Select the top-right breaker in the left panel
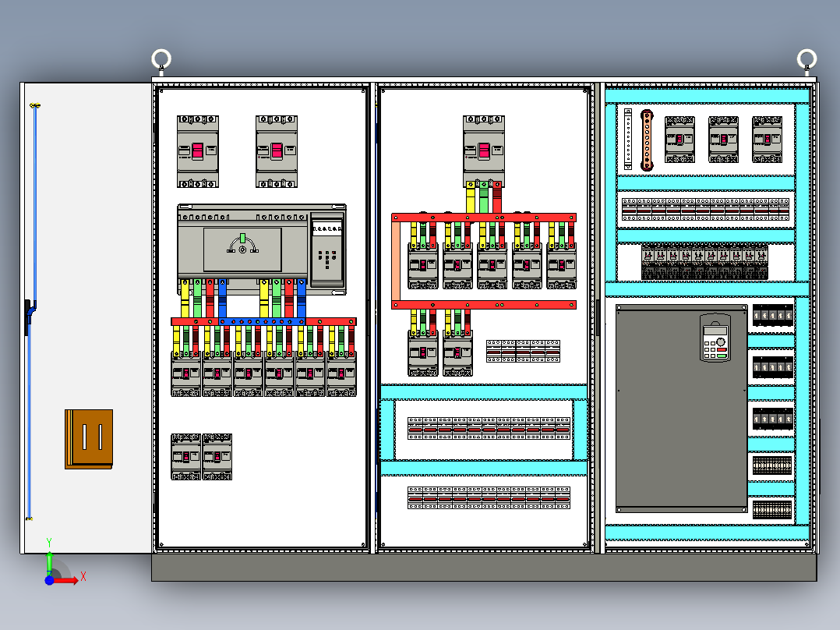Screen dimensions: 840x630 277,152
